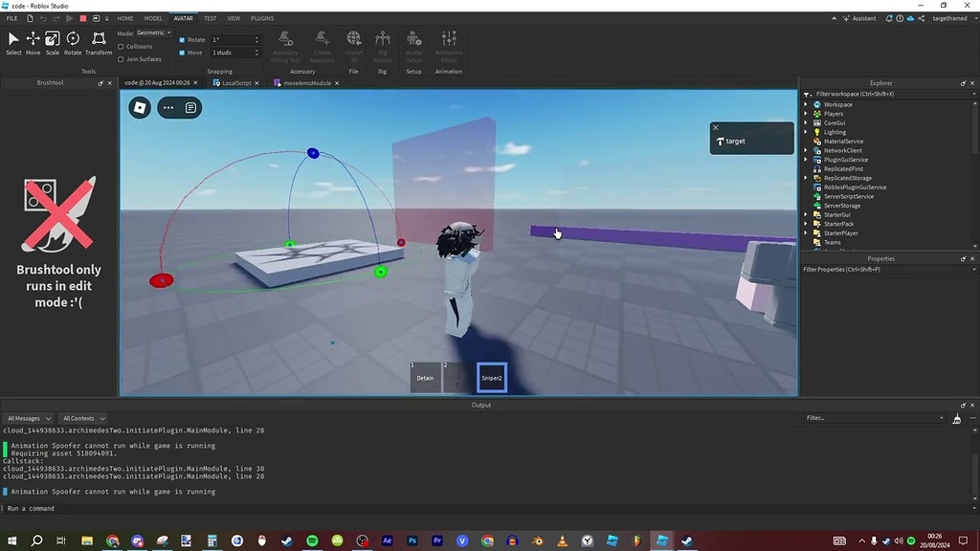Expand the Workspace tree item

(x=805, y=103)
